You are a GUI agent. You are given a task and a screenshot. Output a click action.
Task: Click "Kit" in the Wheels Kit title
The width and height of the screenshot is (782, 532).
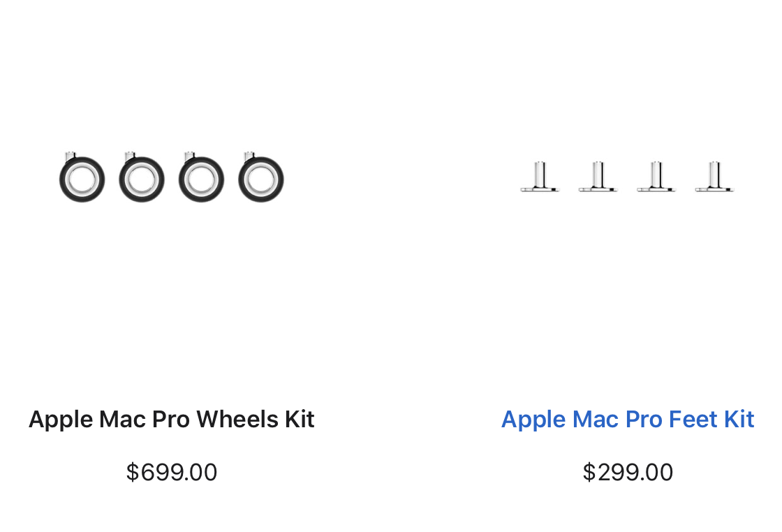(300, 420)
